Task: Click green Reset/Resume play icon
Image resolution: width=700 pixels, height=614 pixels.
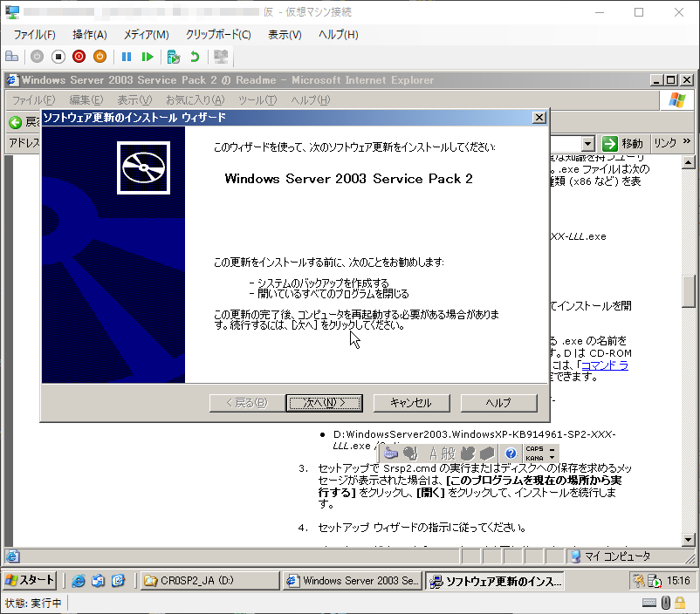Action: point(148,57)
